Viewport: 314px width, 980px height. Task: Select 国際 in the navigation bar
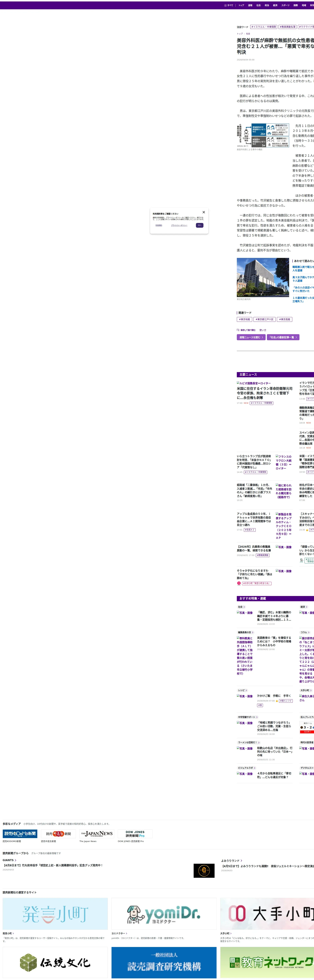[295, 5]
